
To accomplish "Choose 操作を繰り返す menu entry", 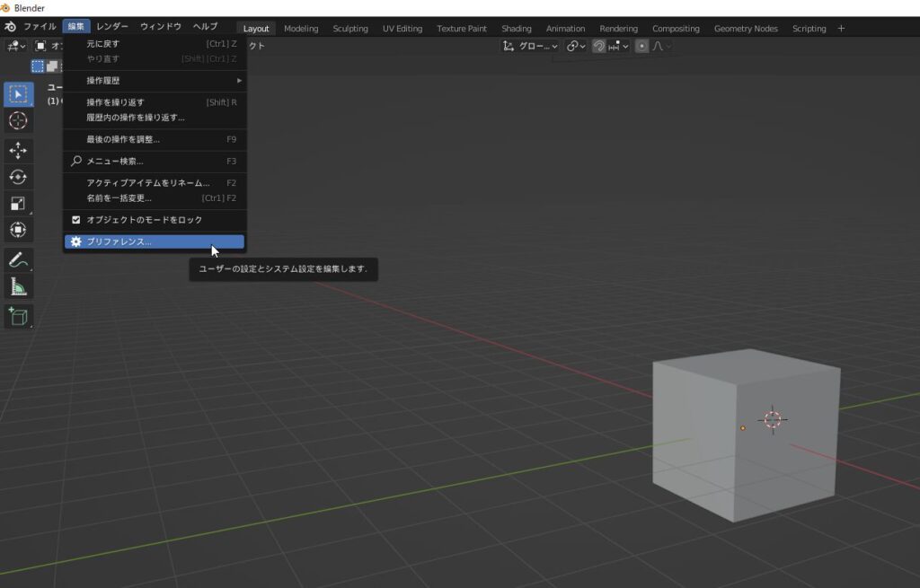I will point(155,102).
